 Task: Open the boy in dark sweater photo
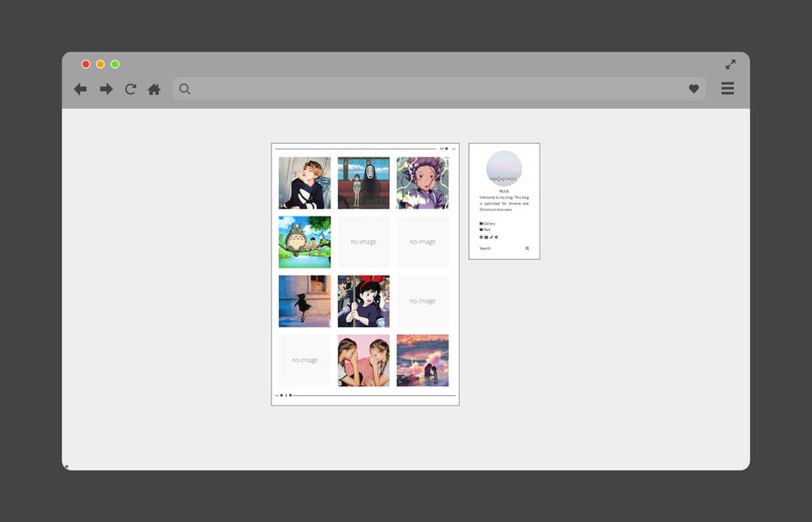[305, 183]
